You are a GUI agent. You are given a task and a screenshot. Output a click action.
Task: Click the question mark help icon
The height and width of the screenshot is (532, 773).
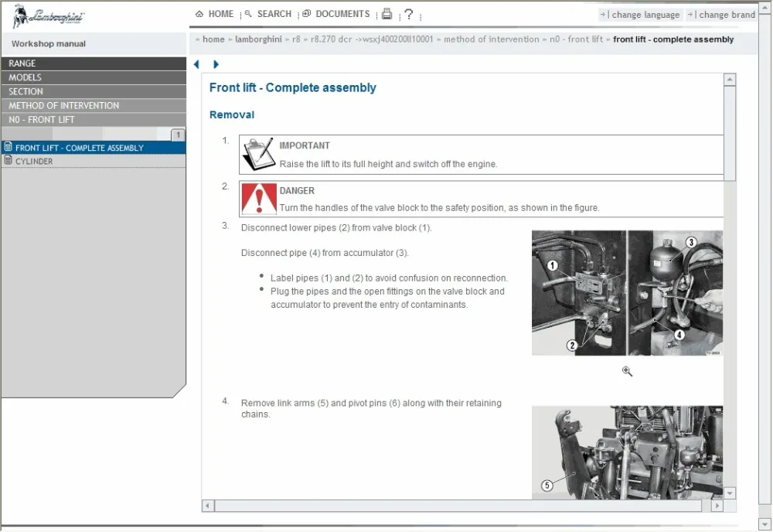coord(408,14)
